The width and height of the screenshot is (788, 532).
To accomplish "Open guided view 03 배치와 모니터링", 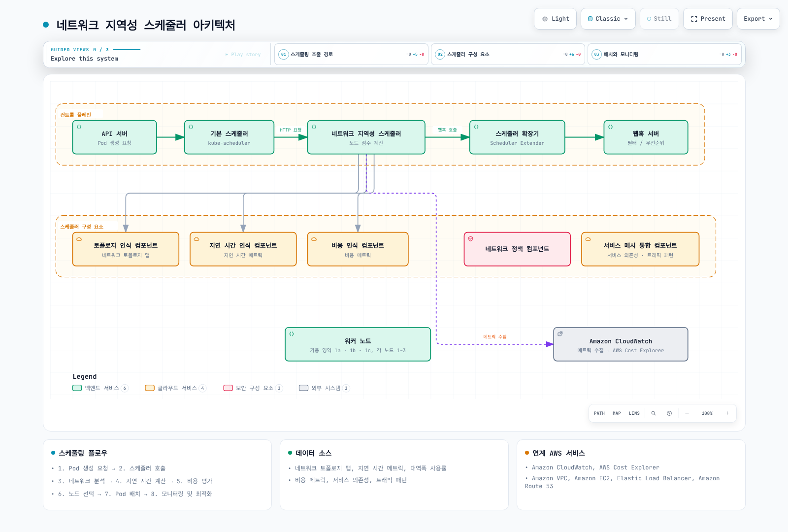I will tap(664, 54).
